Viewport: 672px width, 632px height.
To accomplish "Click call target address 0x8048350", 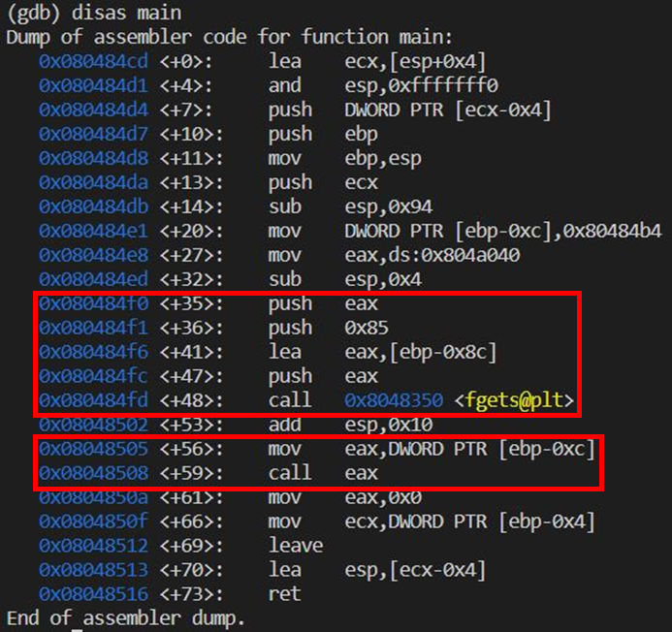I will coord(394,400).
